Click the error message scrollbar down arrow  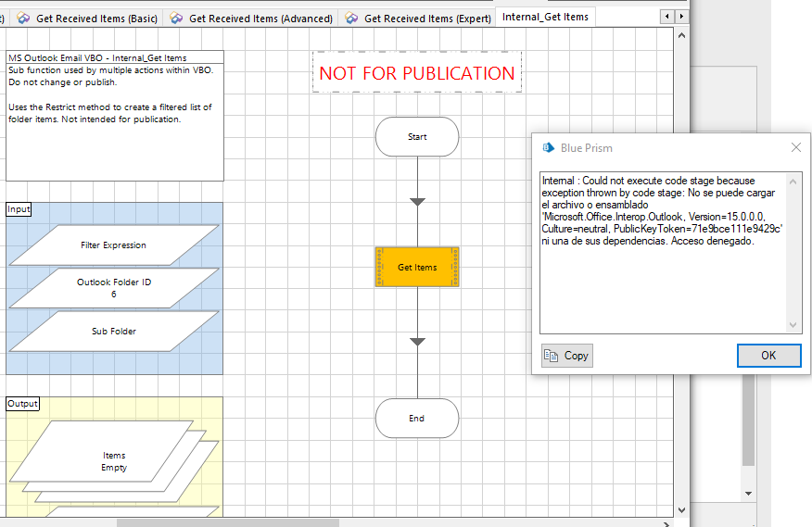coord(793,325)
